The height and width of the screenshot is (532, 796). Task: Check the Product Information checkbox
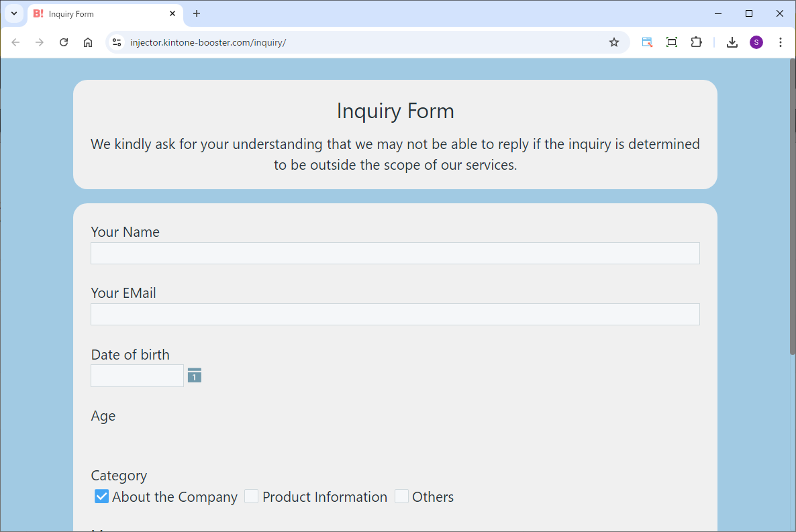(x=252, y=496)
